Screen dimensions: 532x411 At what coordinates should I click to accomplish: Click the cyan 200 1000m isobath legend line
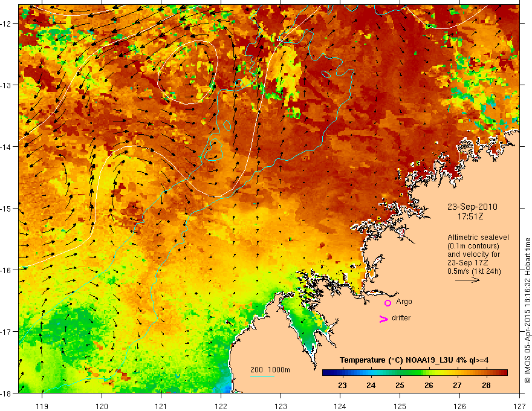[x=262, y=376]
